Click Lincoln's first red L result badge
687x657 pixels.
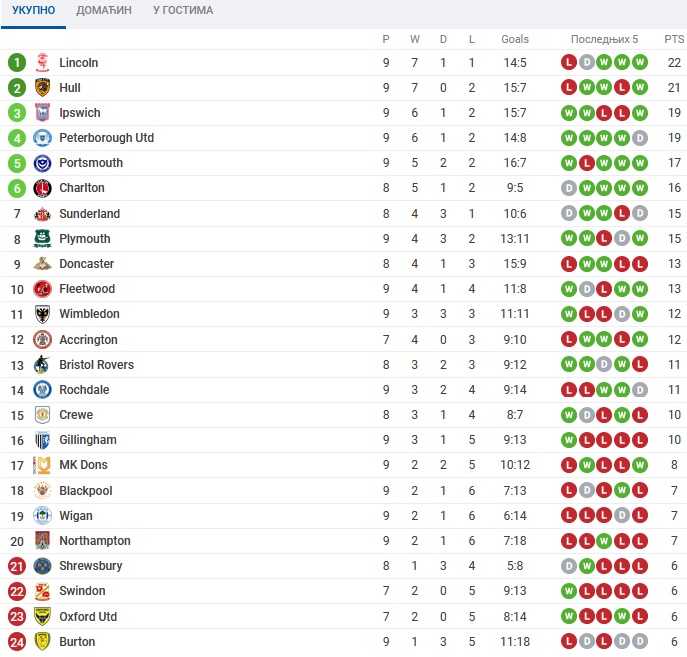(569, 62)
